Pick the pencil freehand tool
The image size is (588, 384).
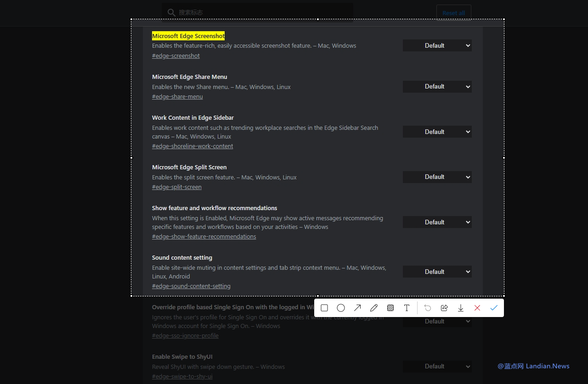374,308
